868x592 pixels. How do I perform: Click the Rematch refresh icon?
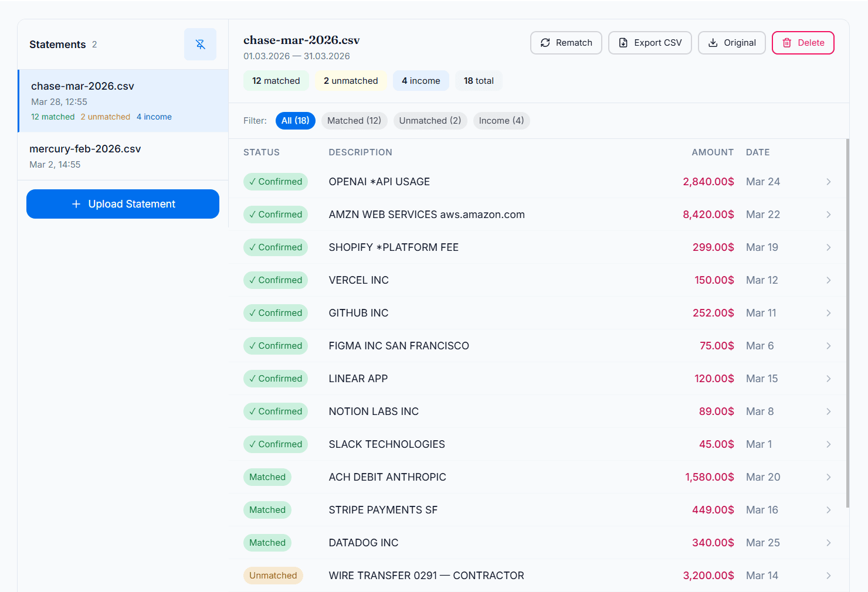click(545, 43)
